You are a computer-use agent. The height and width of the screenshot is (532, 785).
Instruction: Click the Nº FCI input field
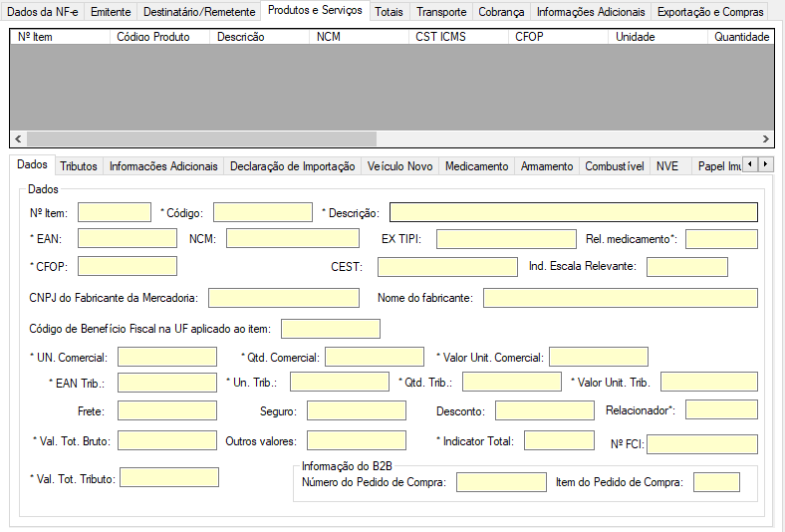(x=702, y=444)
